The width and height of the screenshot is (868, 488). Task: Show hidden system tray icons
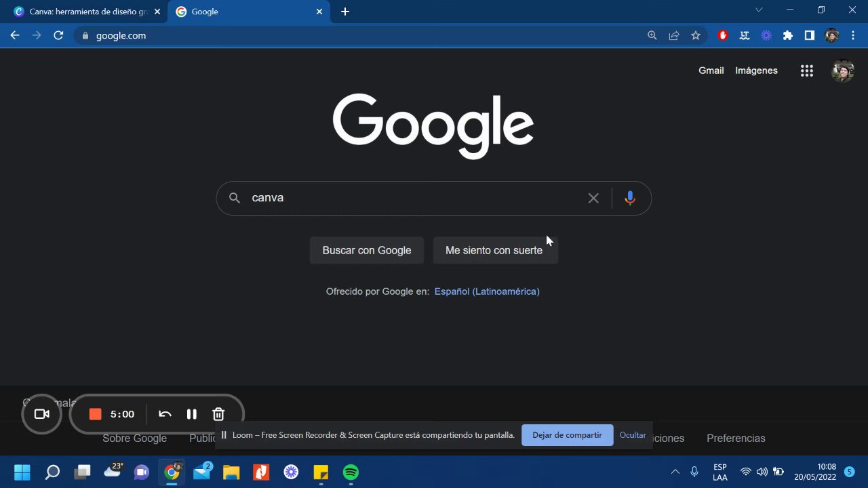pos(675,472)
